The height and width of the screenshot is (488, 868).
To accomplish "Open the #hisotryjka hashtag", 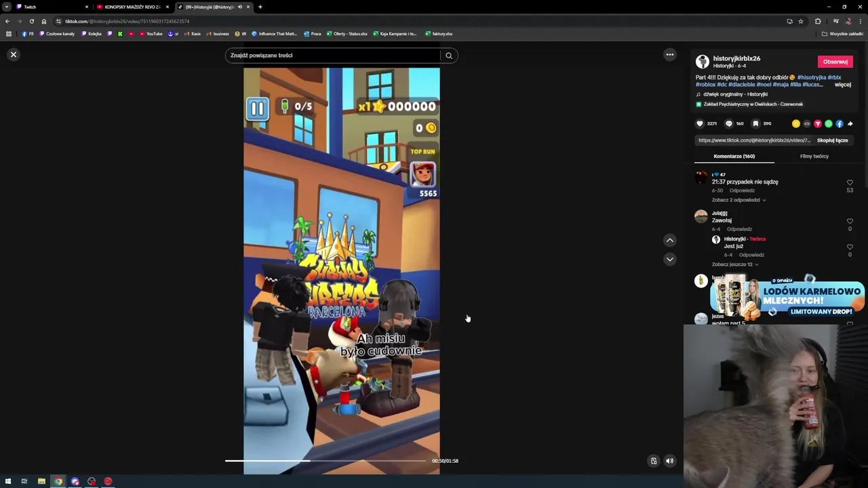I will pyautogui.click(x=811, y=77).
